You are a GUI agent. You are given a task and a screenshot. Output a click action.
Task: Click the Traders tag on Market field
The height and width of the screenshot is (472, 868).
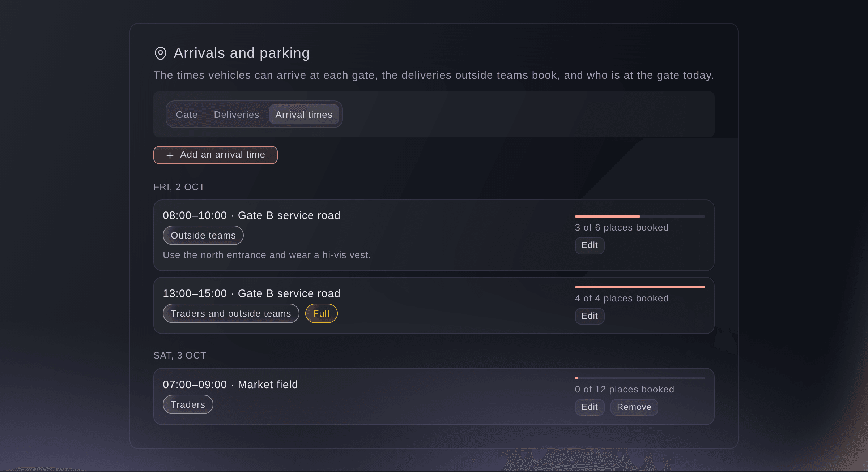188,404
